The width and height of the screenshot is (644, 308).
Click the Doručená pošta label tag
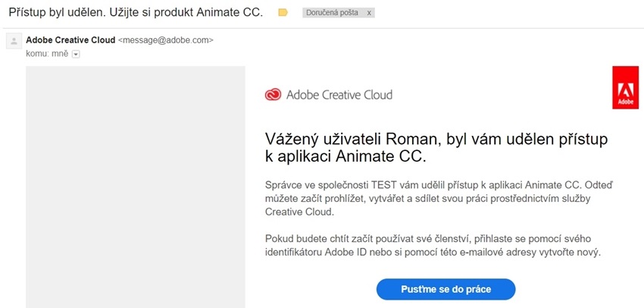coord(332,14)
